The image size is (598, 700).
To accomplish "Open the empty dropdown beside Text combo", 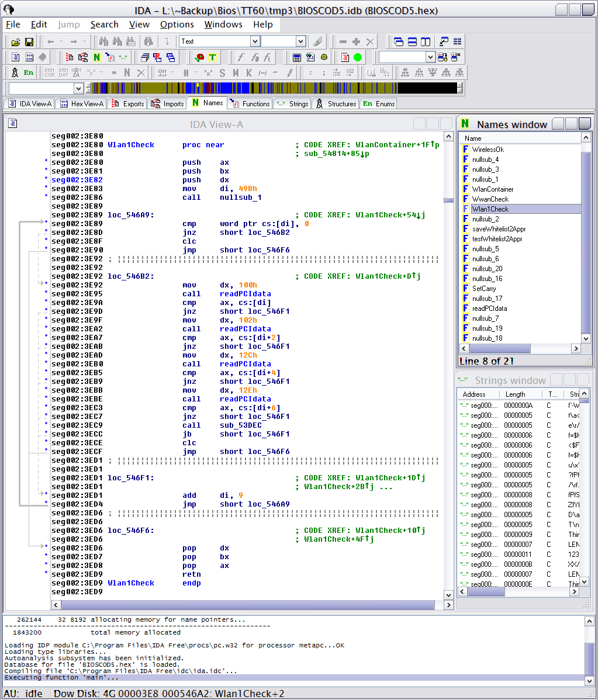I will [300, 41].
